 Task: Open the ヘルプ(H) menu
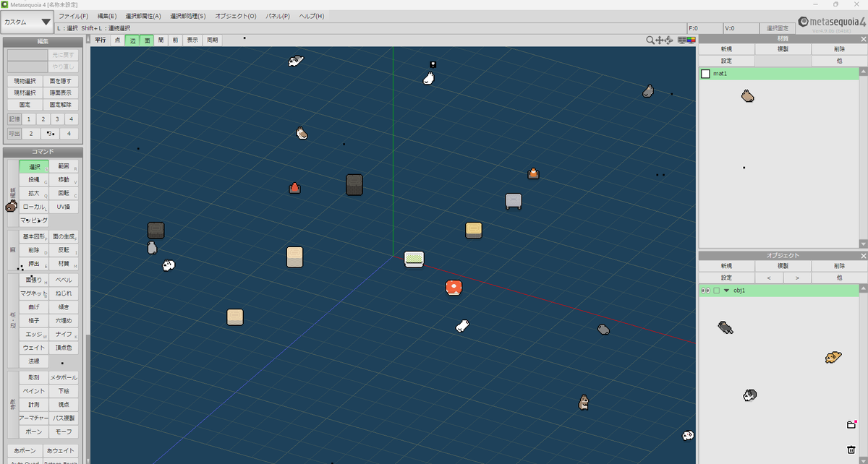pyautogui.click(x=312, y=16)
